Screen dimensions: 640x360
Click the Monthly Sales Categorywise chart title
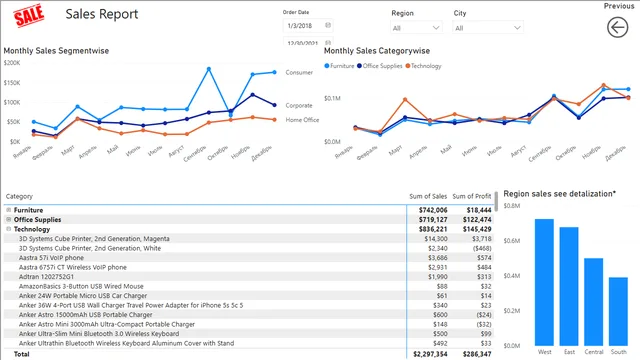pyautogui.click(x=377, y=51)
